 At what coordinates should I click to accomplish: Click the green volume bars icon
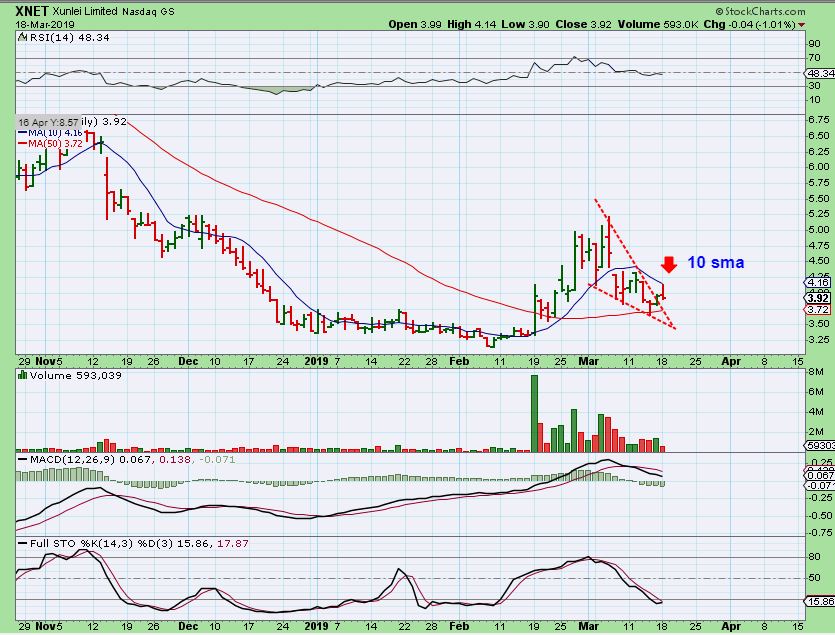click(x=22, y=375)
